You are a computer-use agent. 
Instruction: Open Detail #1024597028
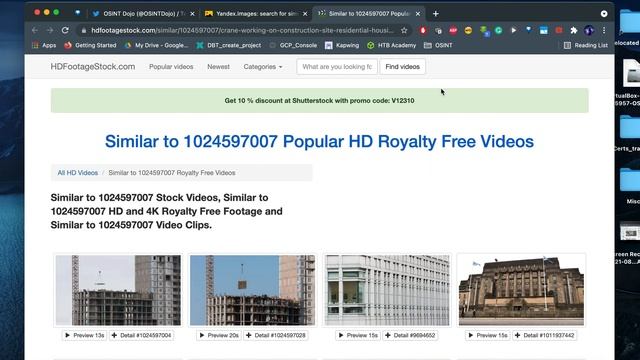(276, 335)
